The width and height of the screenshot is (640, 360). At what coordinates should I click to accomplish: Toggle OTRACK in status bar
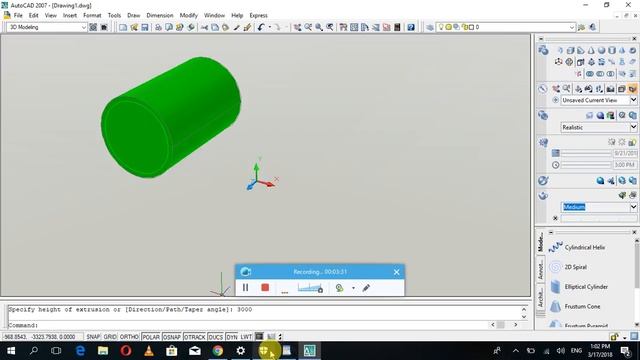pos(194,337)
